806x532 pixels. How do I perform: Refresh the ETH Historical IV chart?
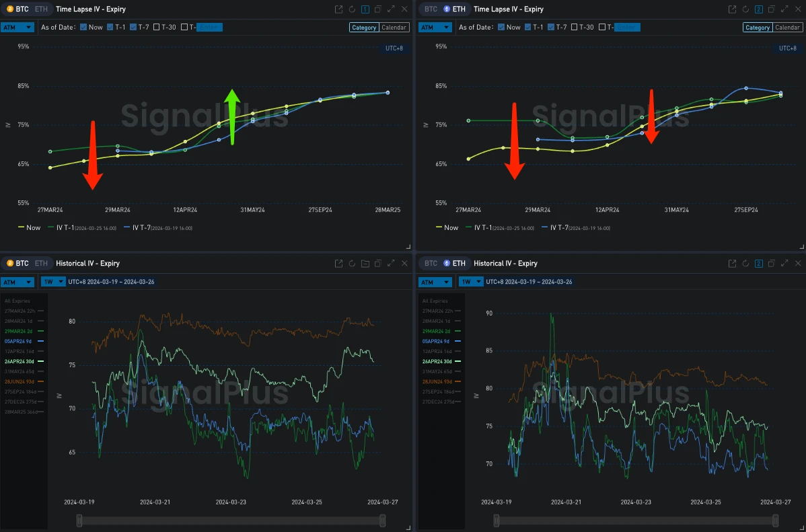[745, 264]
